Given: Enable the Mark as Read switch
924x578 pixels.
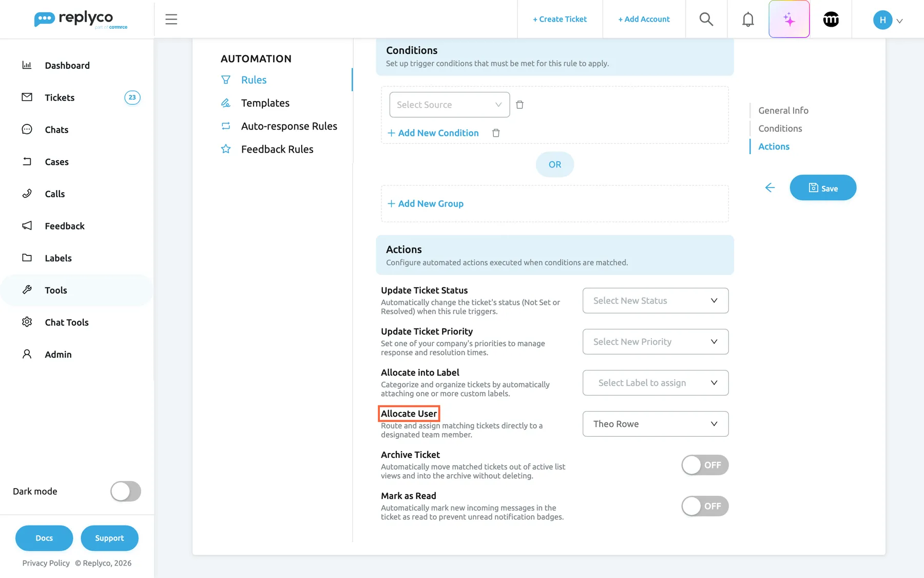Looking at the screenshot, I should pos(705,506).
